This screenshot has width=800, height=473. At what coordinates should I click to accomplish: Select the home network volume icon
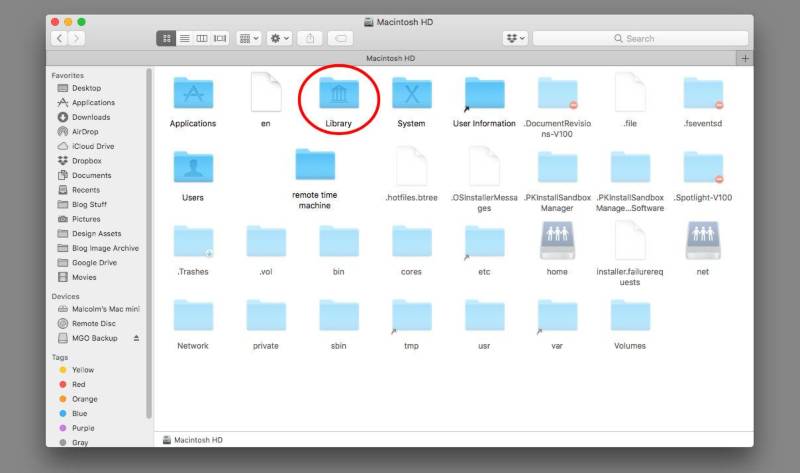pos(557,241)
